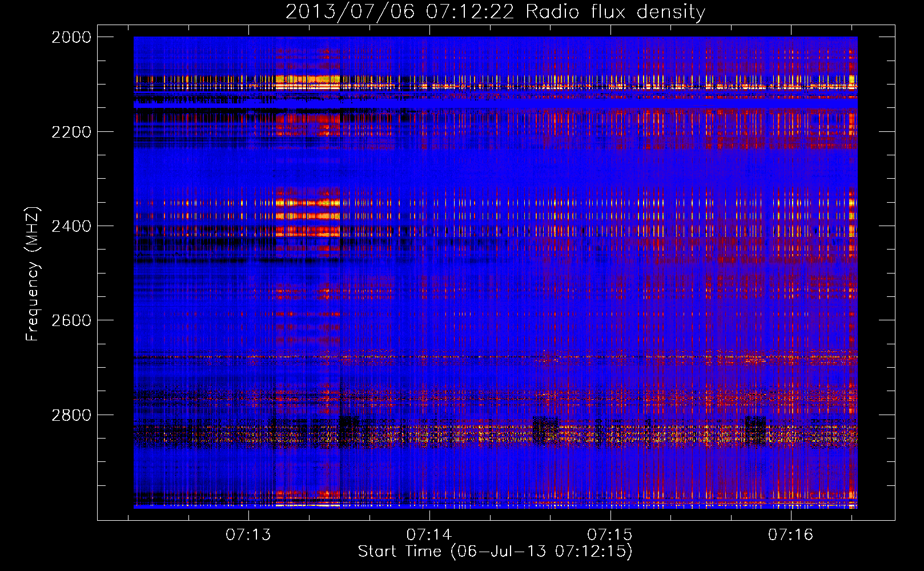924x571 pixels.
Task: Click the 'Start Time (06-Jul-13 07:12:15)' label
Action: (x=495, y=552)
